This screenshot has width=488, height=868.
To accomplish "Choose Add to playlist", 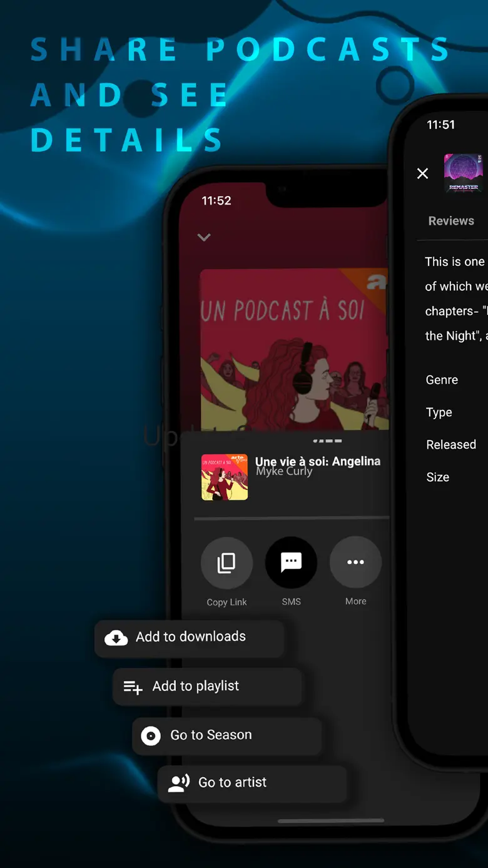I will click(x=208, y=687).
